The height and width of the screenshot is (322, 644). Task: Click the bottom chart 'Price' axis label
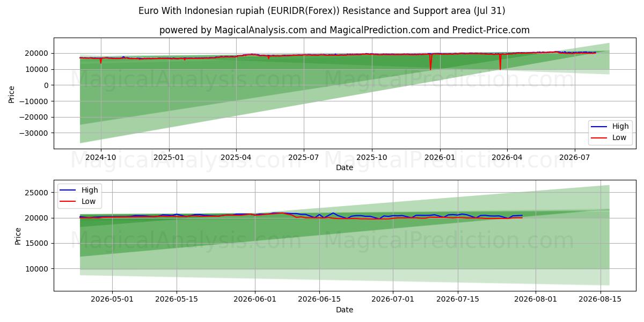pos(18,236)
